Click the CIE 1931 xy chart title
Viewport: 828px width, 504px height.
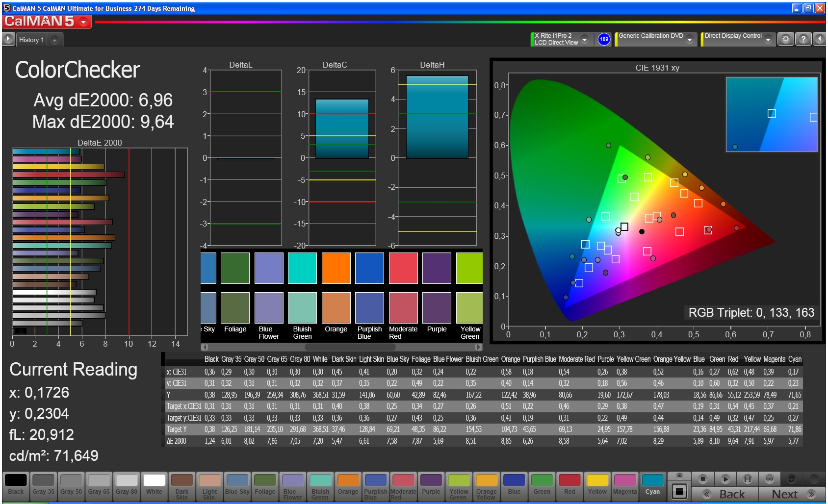point(657,68)
